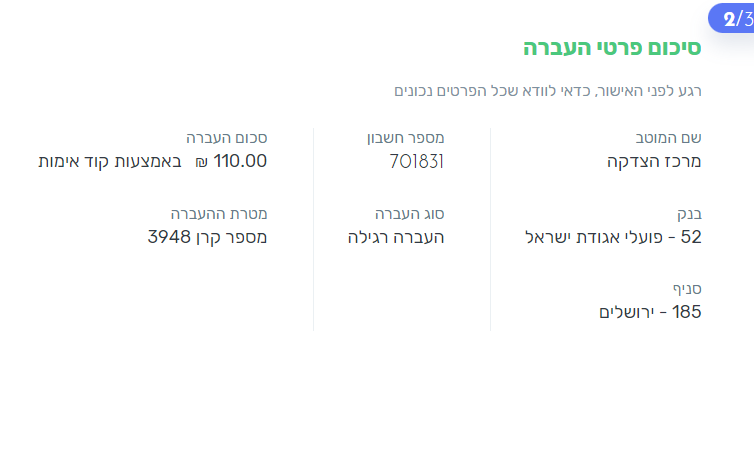The image size is (754, 459).
Task: Select the מטרת ההעברה label
Action: 218,213
